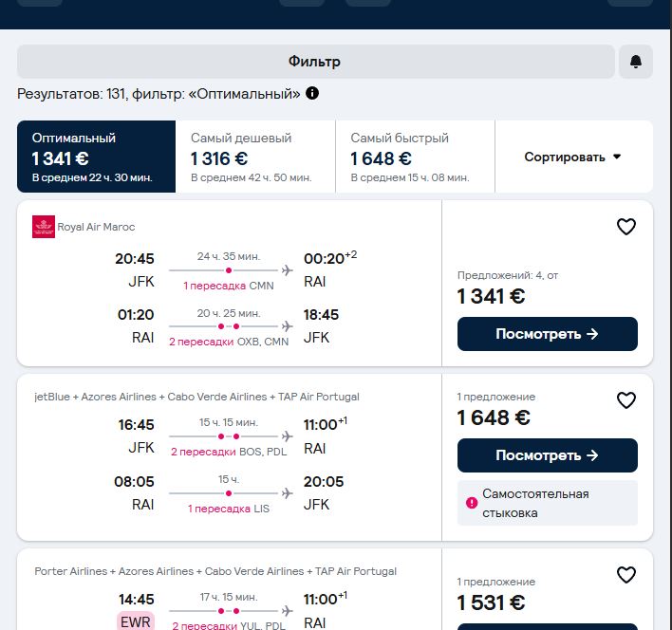Viewport: 672px width, 630px height.
Task: Click the 2 пересадки OXB, CMN label
Action: (229, 342)
